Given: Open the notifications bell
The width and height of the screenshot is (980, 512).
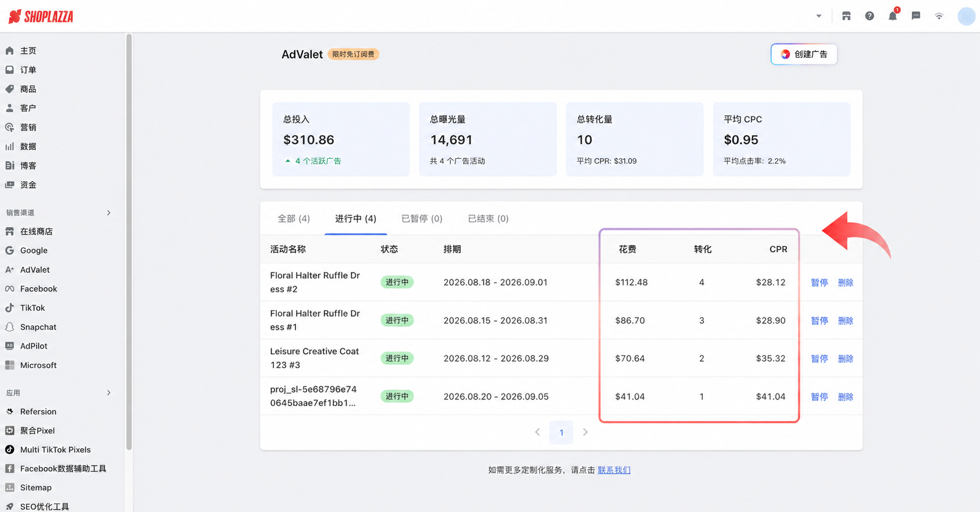Looking at the screenshot, I should tap(892, 16).
